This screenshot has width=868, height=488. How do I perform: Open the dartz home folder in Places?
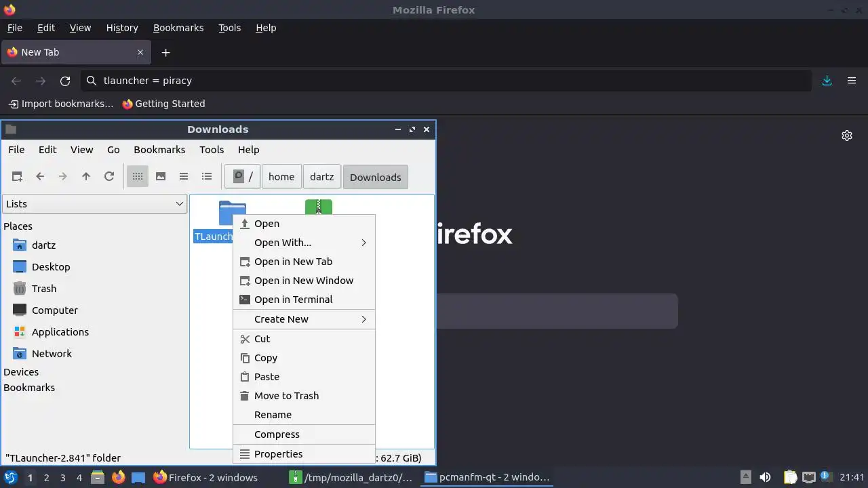point(43,245)
